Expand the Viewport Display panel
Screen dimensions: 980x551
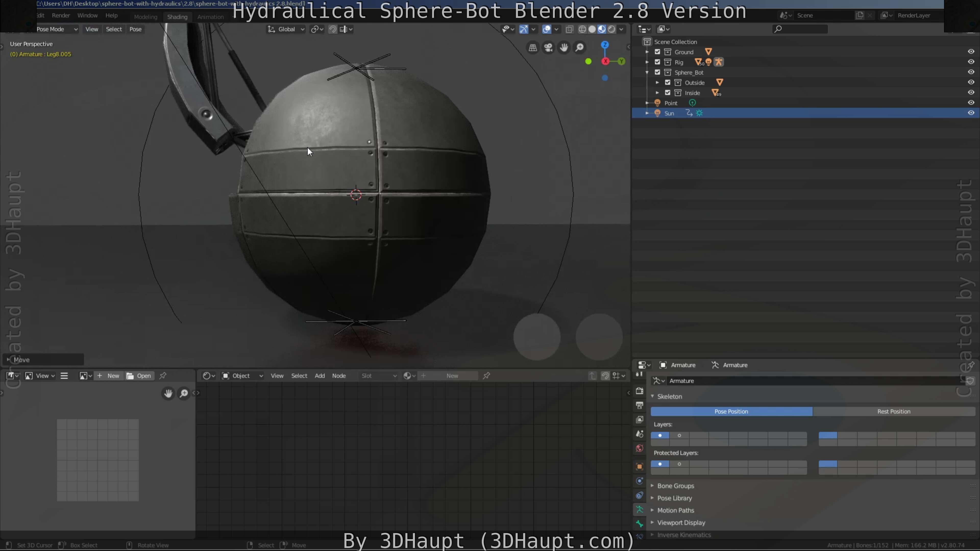(x=681, y=523)
